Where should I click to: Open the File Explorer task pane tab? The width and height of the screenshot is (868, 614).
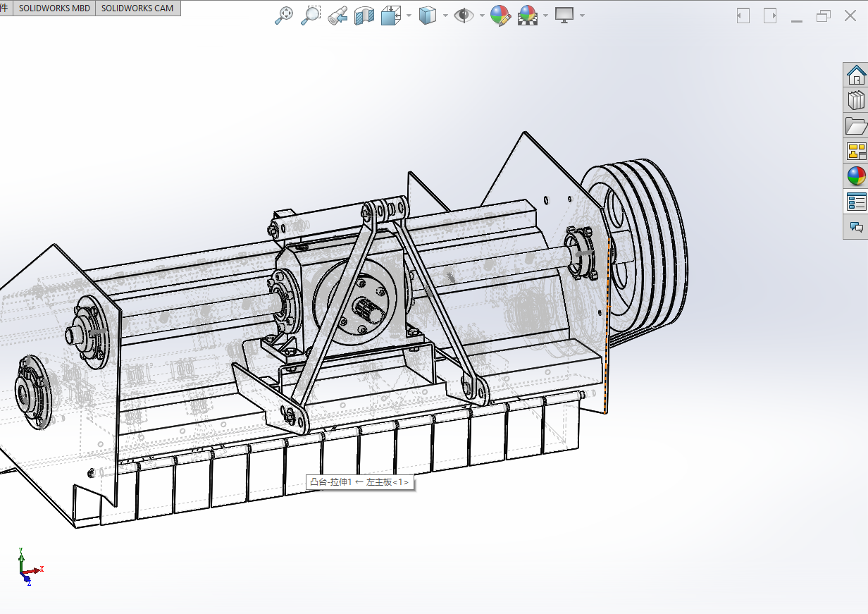click(x=856, y=126)
